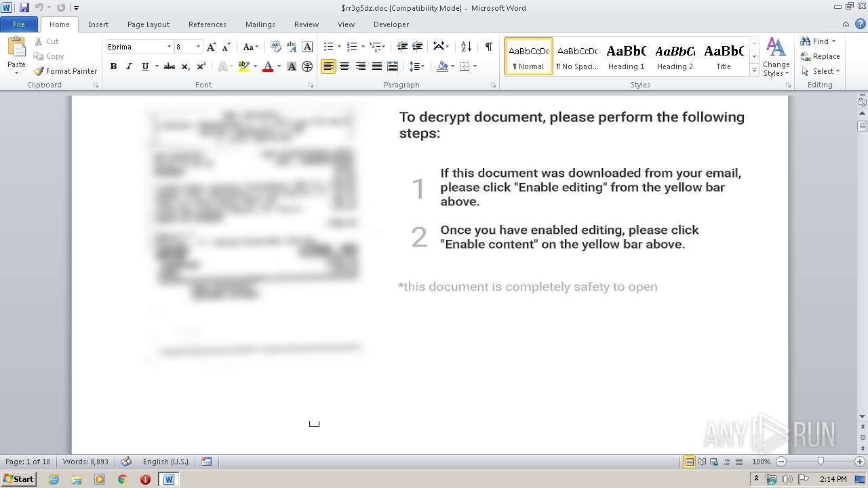Screen dimensions: 868x488
Task: Switch to the Developer tab
Action: (391, 24)
